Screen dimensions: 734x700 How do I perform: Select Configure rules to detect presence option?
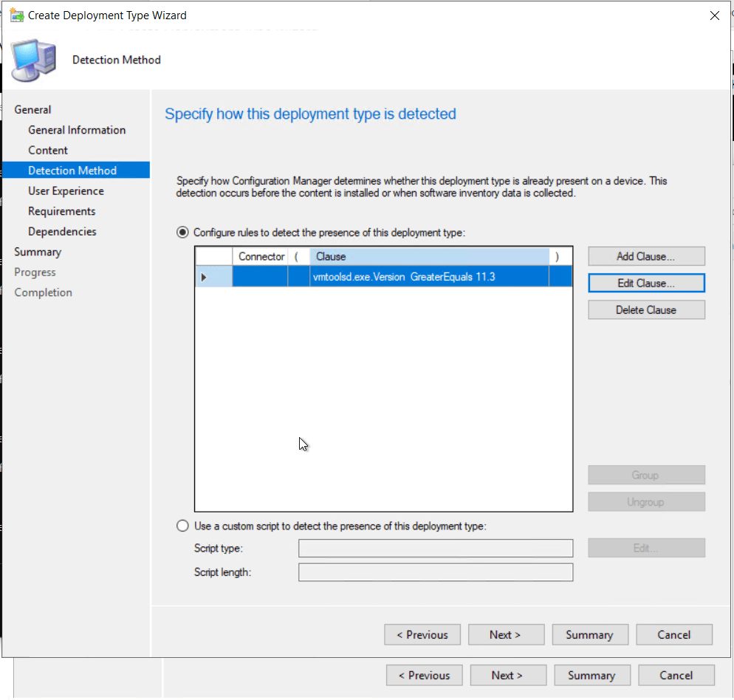183,233
